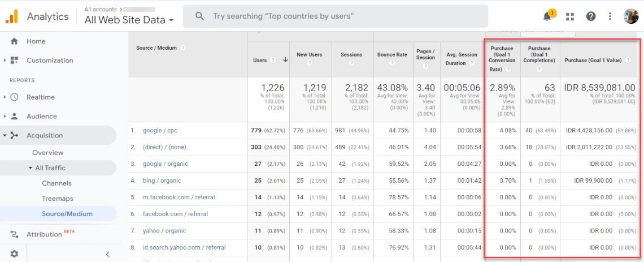Open the Treemaps report
This screenshot has height=262, width=644.
[58, 199]
